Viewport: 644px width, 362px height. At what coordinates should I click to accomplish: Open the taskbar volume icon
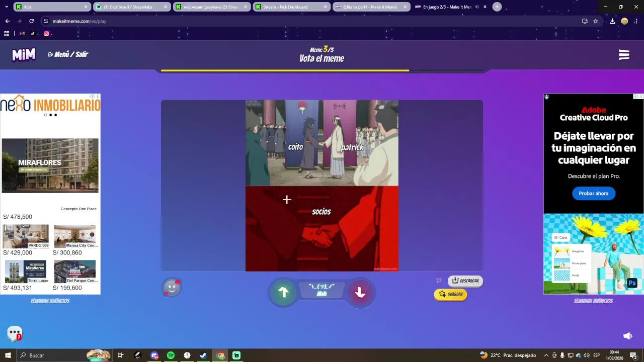(x=586, y=355)
